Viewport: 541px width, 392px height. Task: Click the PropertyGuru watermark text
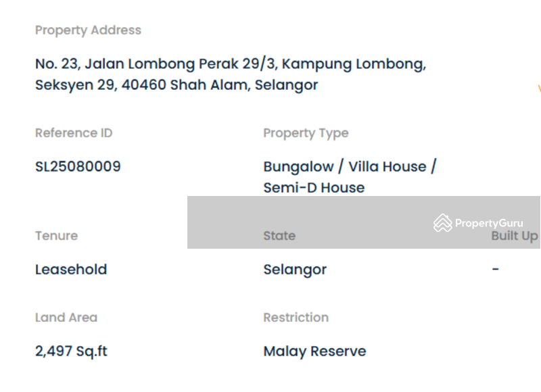[489, 223]
